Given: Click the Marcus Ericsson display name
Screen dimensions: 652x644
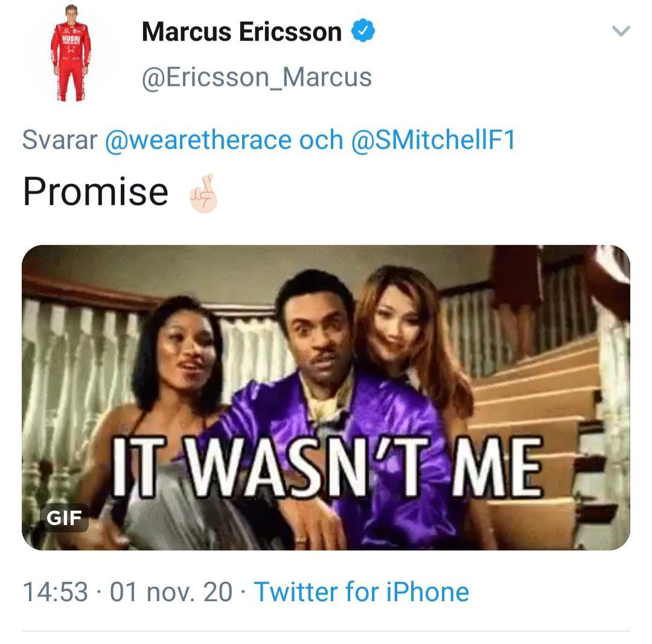Looking at the screenshot, I should 240,31.
